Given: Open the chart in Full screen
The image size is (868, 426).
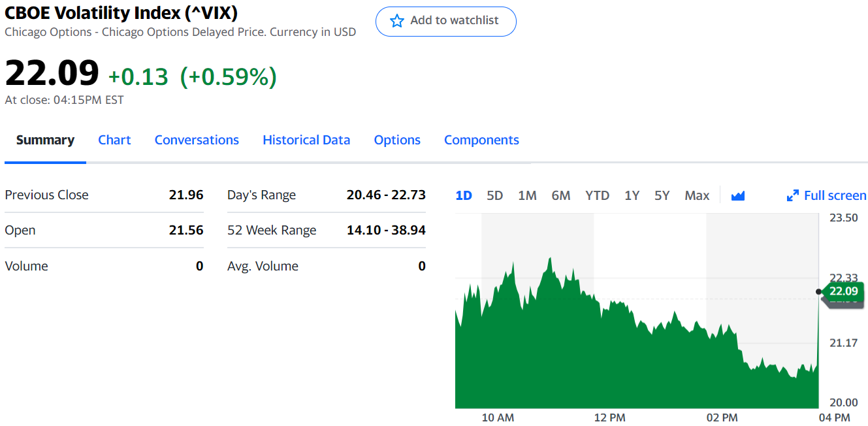Looking at the screenshot, I should (x=827, y=195).
